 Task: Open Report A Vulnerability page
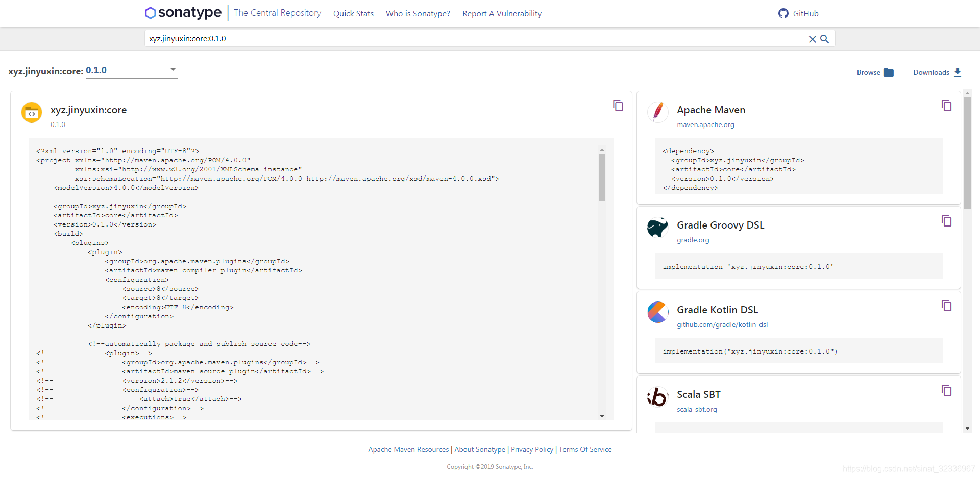click(502, 14)
